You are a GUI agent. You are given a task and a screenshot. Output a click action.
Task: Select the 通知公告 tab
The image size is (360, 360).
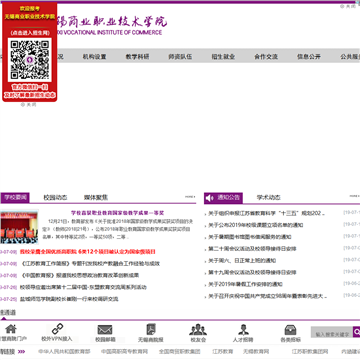(228, 197)
